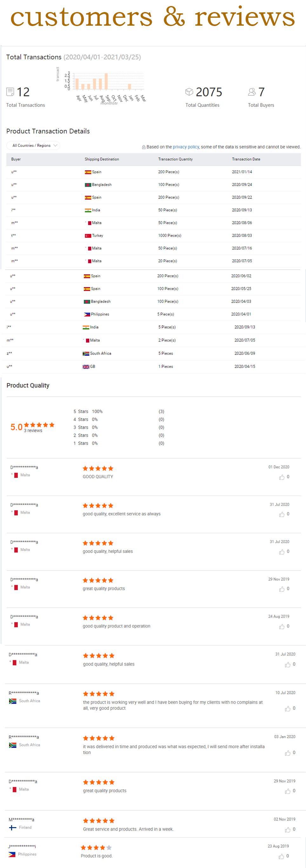Click the lock icon beside privacy notice
Image resolution: width=306 pixels, height=868 pixels.
(144, 147)
